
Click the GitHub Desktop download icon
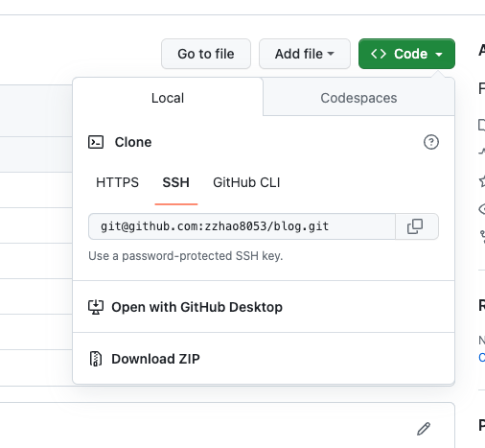point(96,307)
